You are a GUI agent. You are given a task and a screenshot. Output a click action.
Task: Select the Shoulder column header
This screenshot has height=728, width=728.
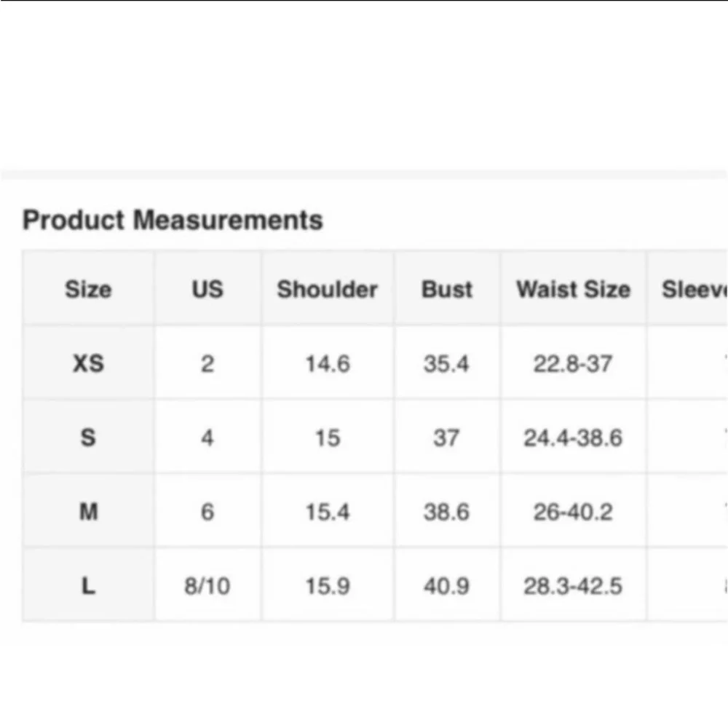point(327,289)
